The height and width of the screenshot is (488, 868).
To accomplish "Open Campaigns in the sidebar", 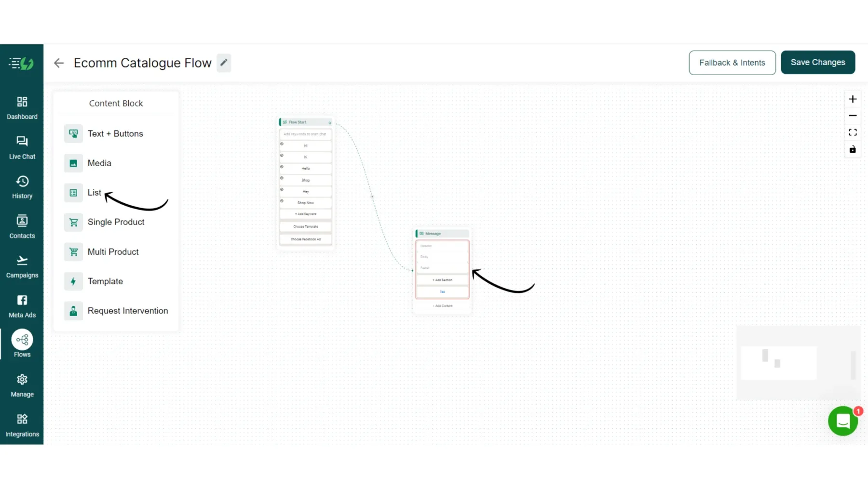I will click(x=22, y=266).
